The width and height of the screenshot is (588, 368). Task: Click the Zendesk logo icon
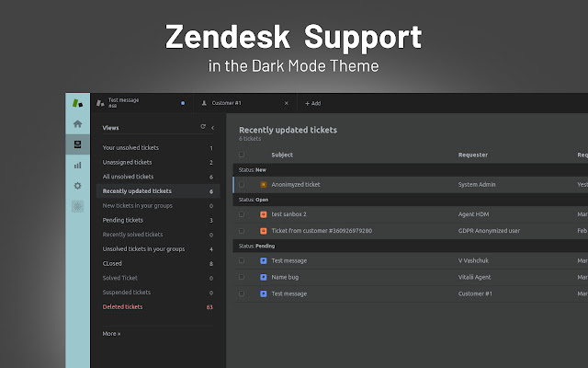pyautogui.click(x=77, y=103)
